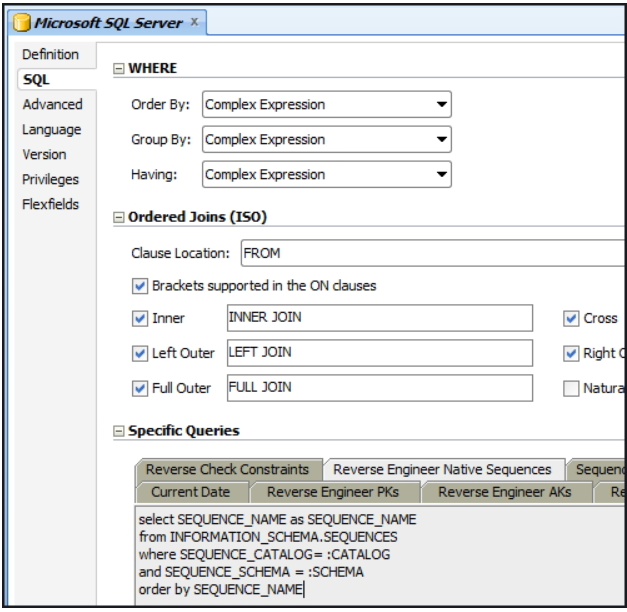Uncheck the Inner join checkbox
627x612 pixels.
click(x=140, y=319)
